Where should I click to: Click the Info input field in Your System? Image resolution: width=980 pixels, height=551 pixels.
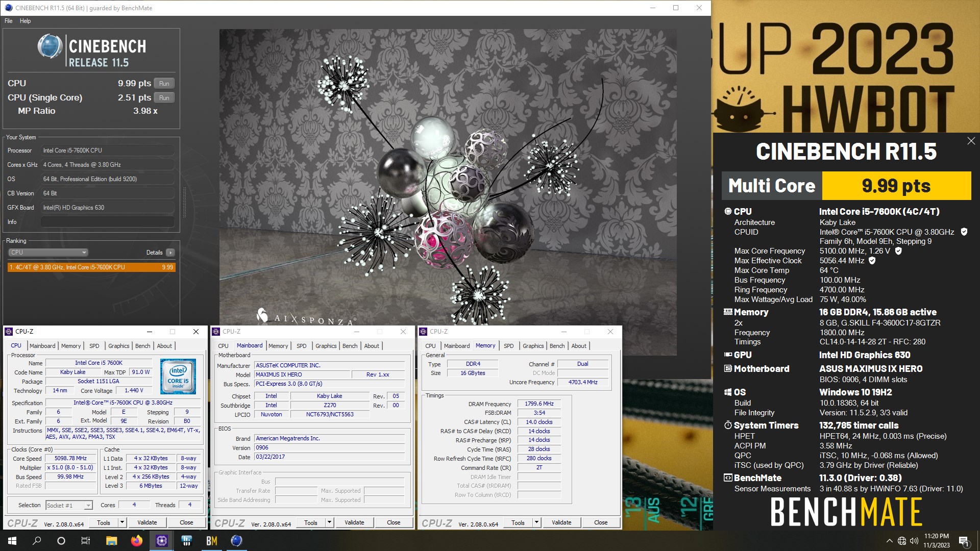107,222
